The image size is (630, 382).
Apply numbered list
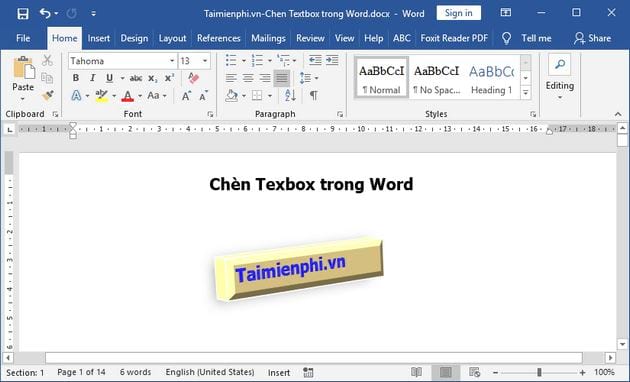257,61
